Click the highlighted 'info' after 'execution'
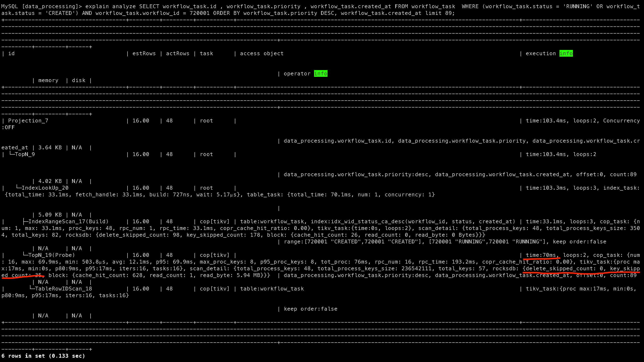Screen dimensions: 644x362 pyautogui.click(x=566, y=54)
